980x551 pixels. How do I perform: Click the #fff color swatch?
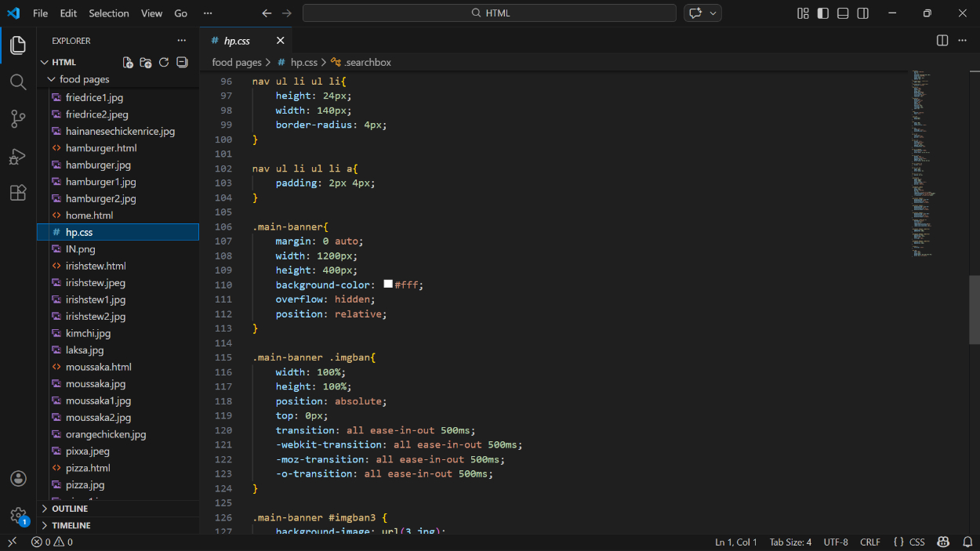(x=388, y=285)
